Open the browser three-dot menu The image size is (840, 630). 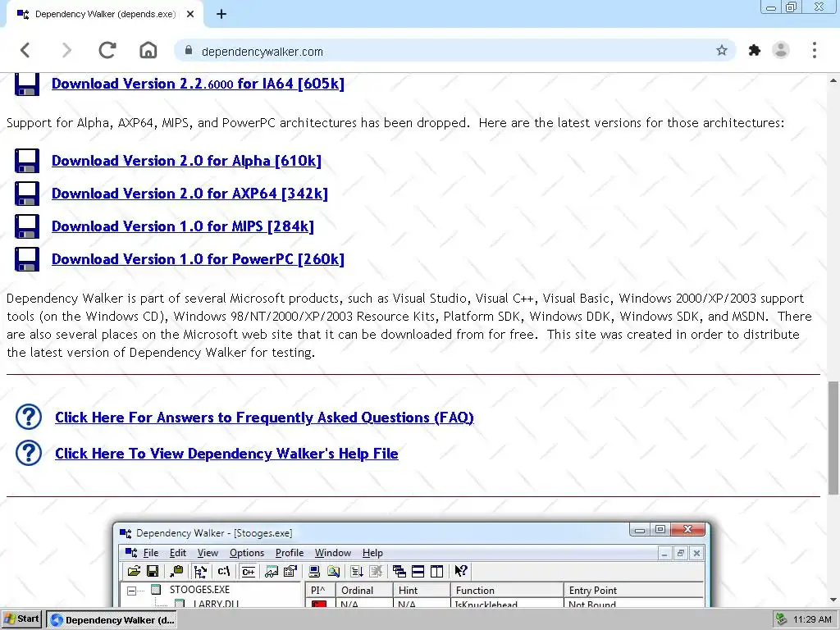click(x=815, y=50)
